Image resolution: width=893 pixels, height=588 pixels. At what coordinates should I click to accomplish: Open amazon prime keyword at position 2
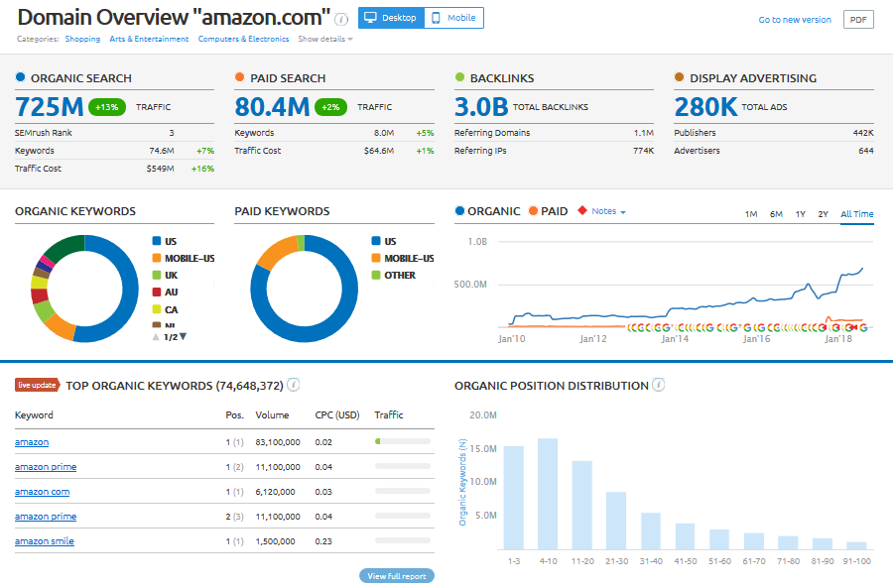click(x=46, y=517)
